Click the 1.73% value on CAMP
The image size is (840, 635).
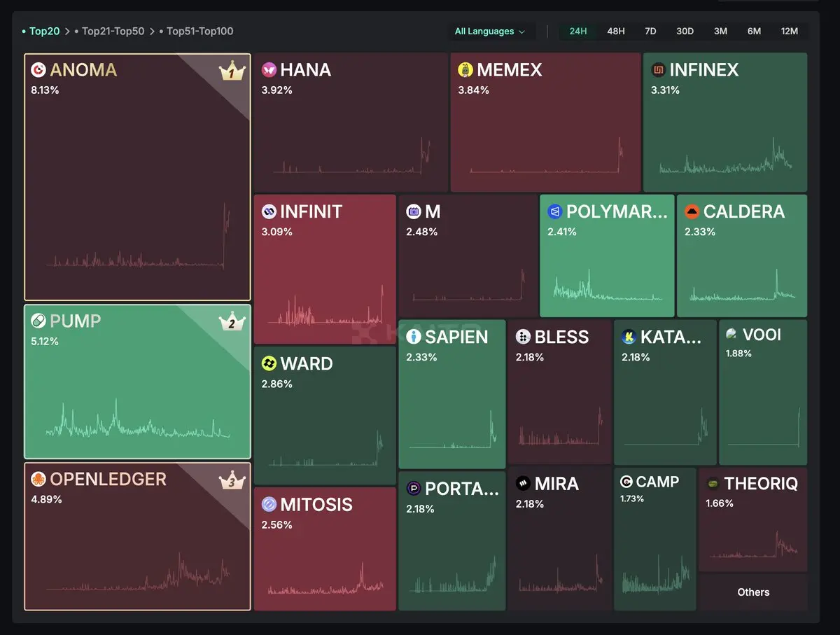pos(632,499)
